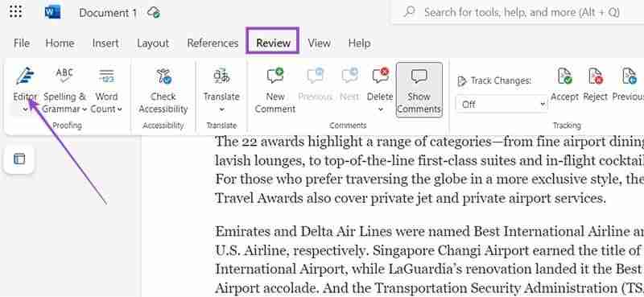This screenshot has width=644, height=297.
Task: Open the File menu
Action: click(22, 43)
